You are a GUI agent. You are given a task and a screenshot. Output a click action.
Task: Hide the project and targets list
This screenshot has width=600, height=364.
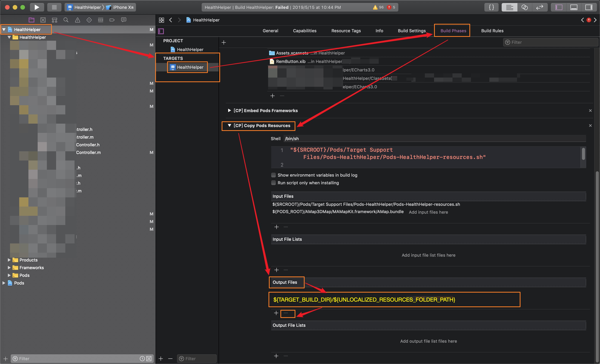click(x=161, y=31)
